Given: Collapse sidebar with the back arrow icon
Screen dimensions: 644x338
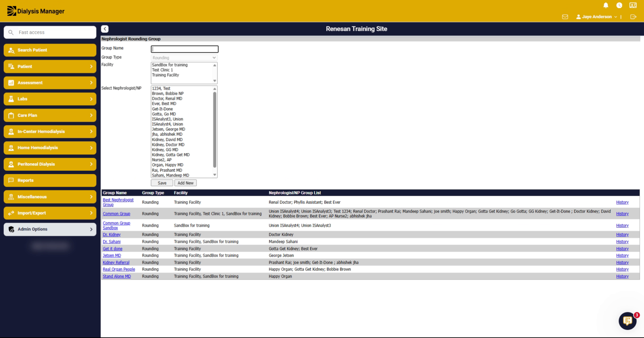Looking at the screenshot, I should (x=105, y=29).
